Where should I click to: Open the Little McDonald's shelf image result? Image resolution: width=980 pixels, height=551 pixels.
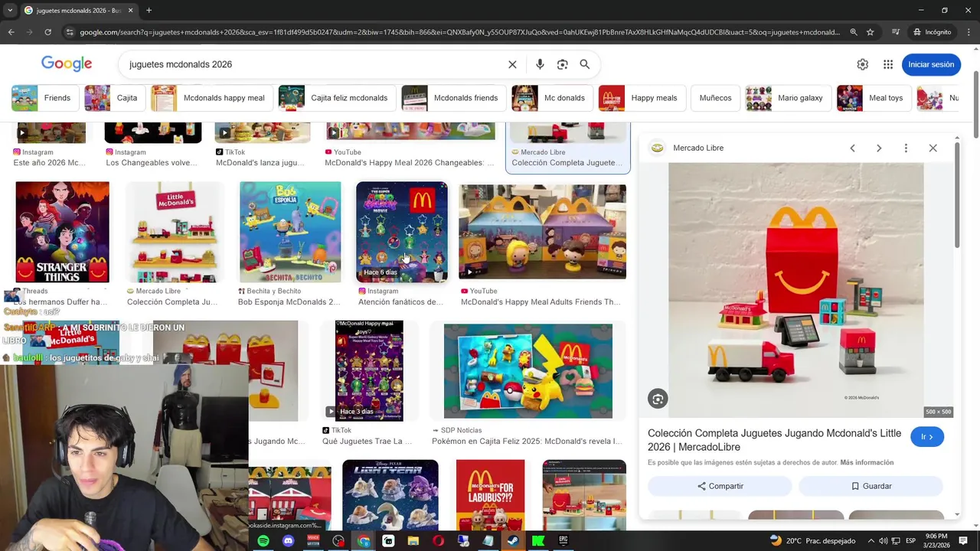(175, 232)
